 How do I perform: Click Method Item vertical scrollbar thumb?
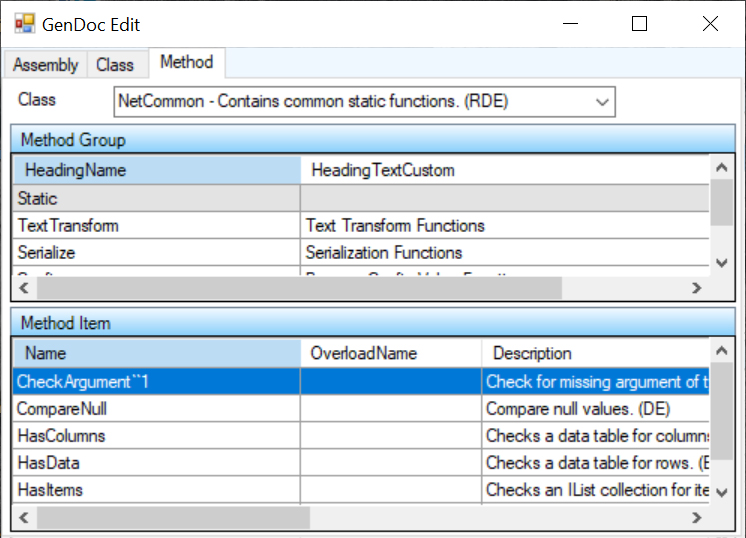(x=722, y=411)
